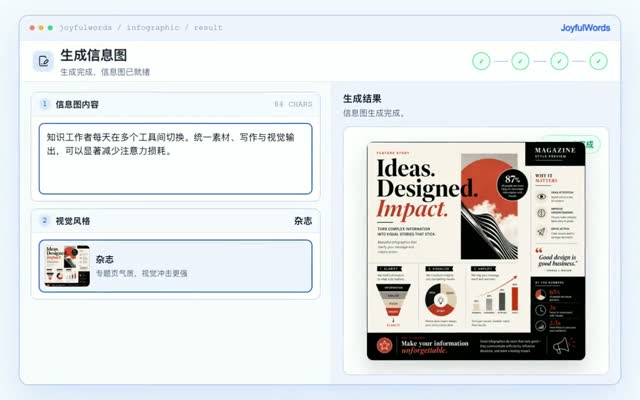This screenshot has width=640, height=400.
Task: Click the green window dot
Action: (50, 28)
